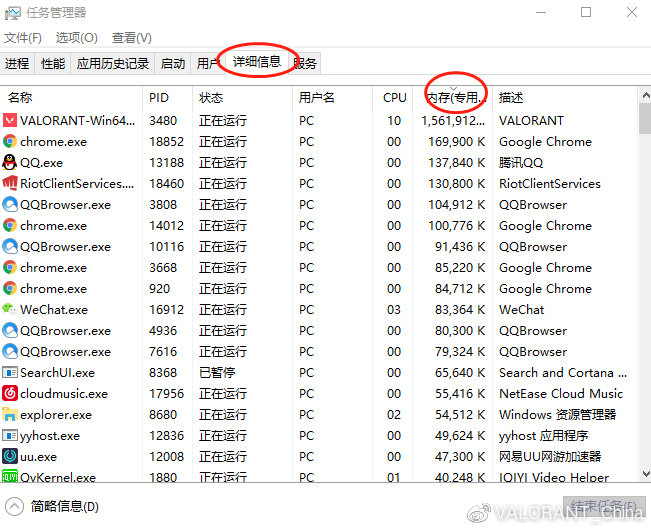Switch to the 应用历史记录 tab
Screen dimensions: 651x531
(113, 64)
